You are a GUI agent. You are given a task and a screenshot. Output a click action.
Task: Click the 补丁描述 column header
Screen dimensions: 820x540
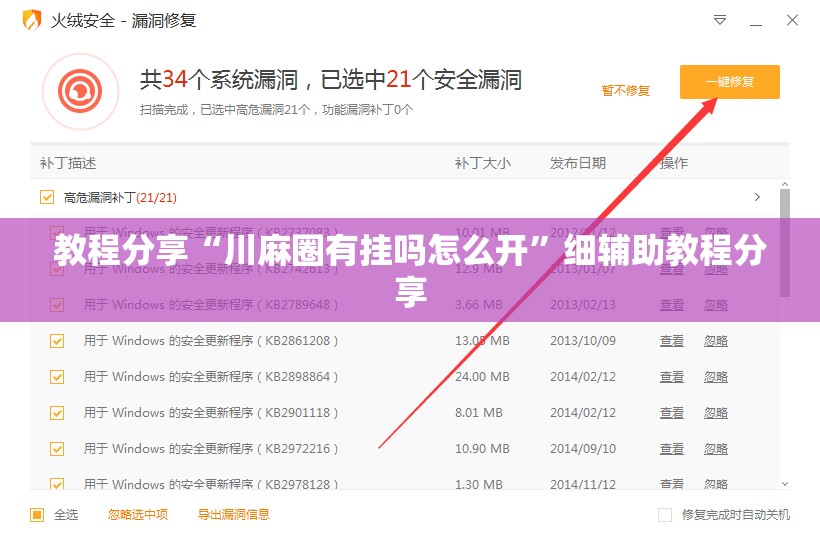pos(68,163)
